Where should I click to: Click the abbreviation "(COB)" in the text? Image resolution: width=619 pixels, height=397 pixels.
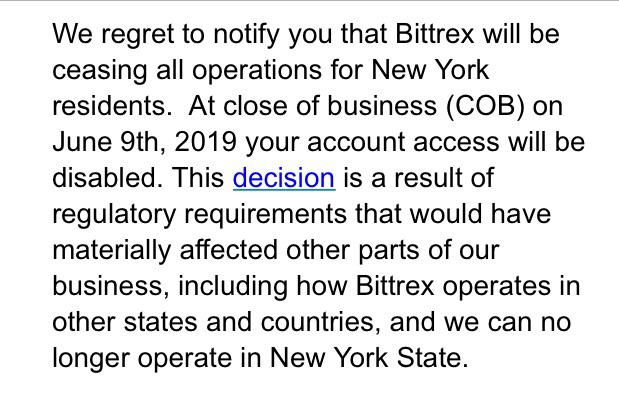(485, 107)
